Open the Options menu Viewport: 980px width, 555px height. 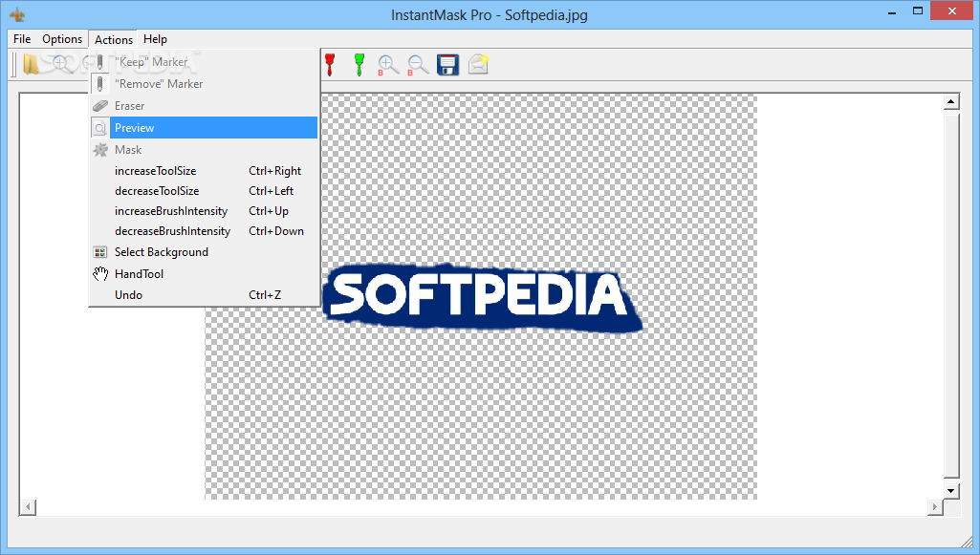(62, 39)
